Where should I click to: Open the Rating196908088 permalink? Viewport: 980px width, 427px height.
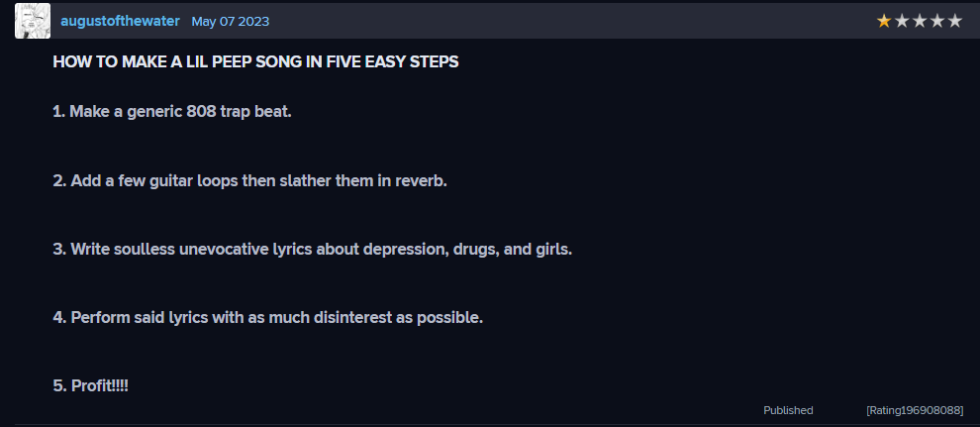[x=915, y=410]
